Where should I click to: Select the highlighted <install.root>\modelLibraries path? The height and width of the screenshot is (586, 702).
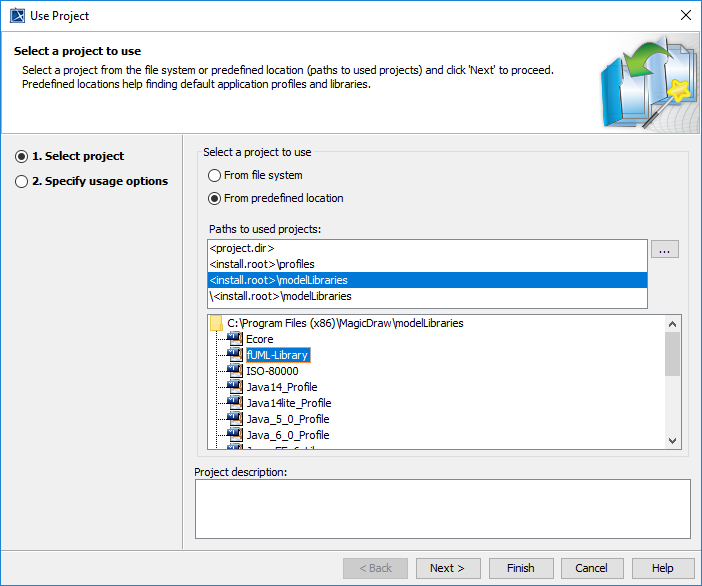pos(427,280)
